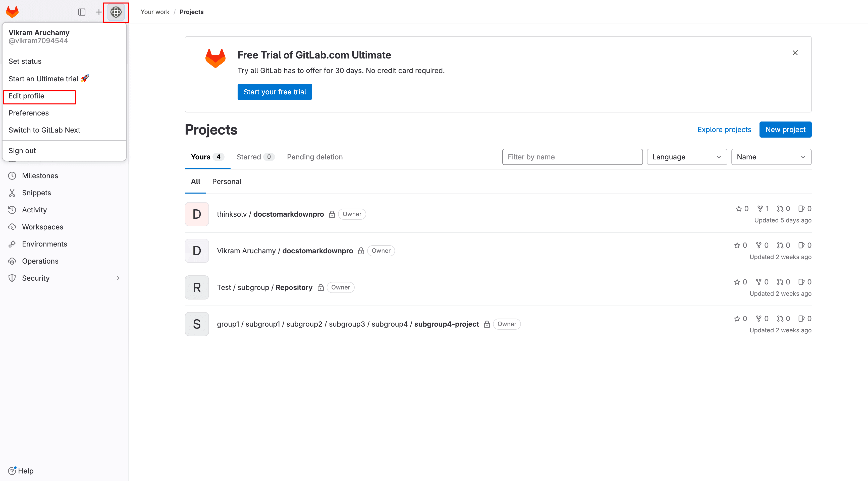Click Vikram Aruchamy name in user menu
Image resolution: width=868 pixels, height=481 pixels.
(x=39, y=33)
